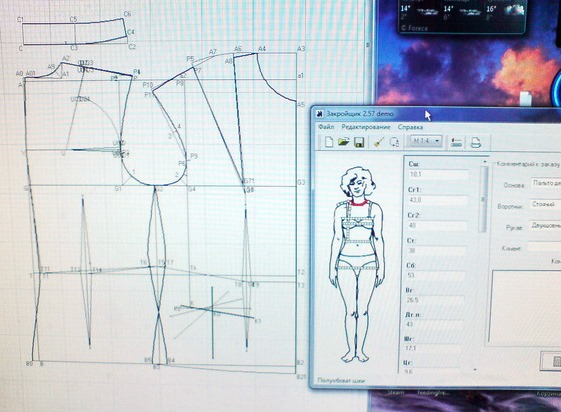
Task: Click point A3 label on the pattern drawing
Action: [301, 49]
